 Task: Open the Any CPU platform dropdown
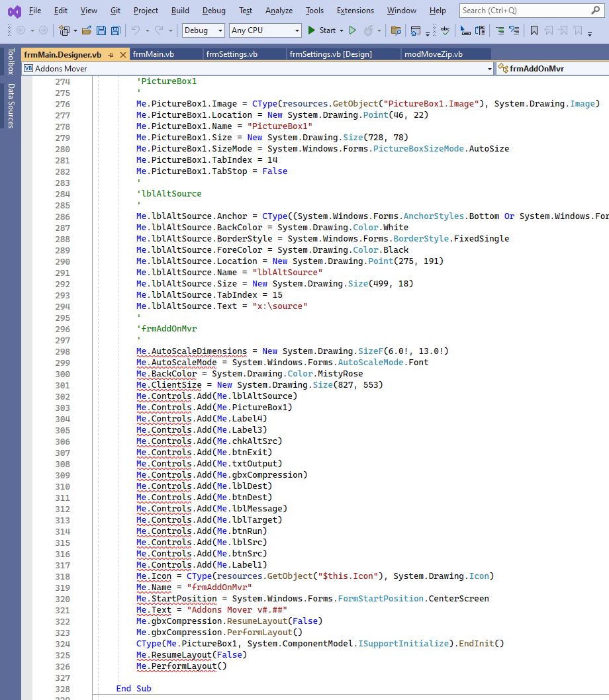click(265, 30)
